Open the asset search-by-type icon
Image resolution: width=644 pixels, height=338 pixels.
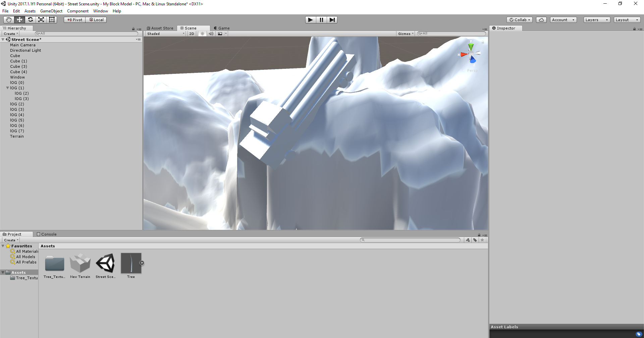pos(468,240)
